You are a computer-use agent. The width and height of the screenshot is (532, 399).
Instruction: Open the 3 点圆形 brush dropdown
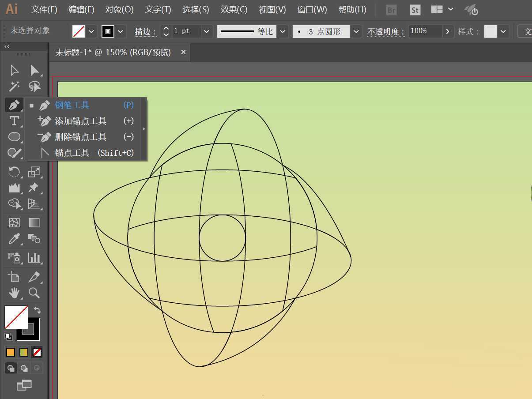pyautogui.click(x=357, y=31)
